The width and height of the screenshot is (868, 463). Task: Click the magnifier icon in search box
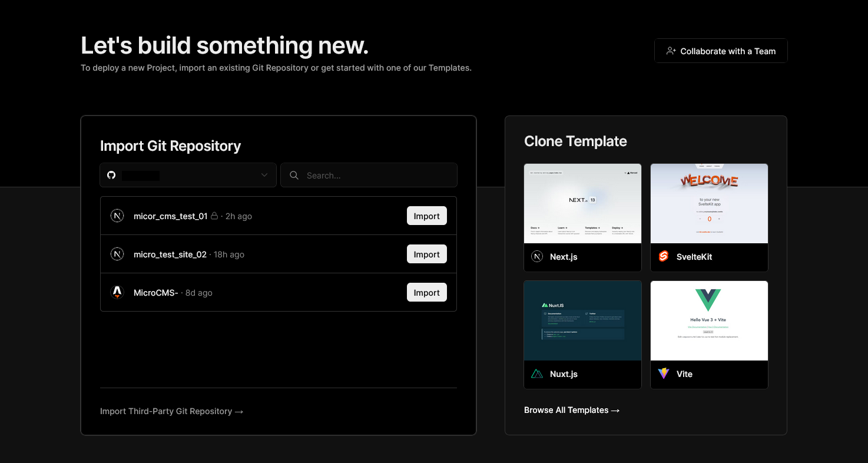coord(294,176)
